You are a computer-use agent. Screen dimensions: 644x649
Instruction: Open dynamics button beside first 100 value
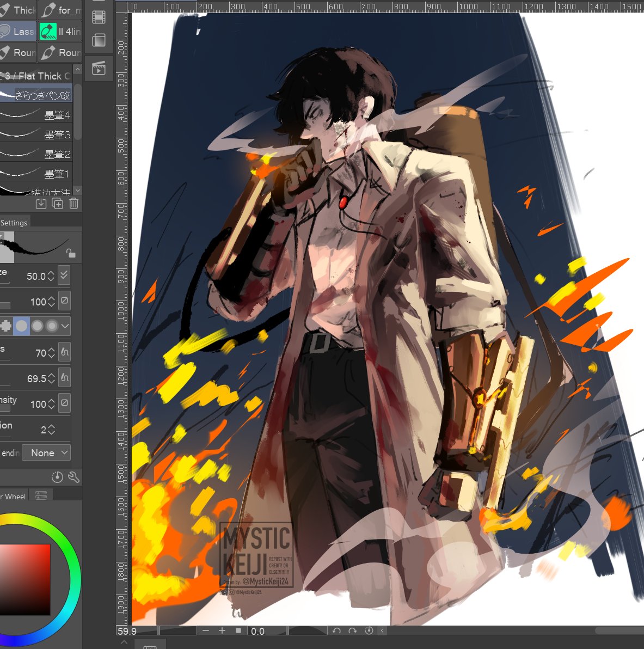point(64,301)
